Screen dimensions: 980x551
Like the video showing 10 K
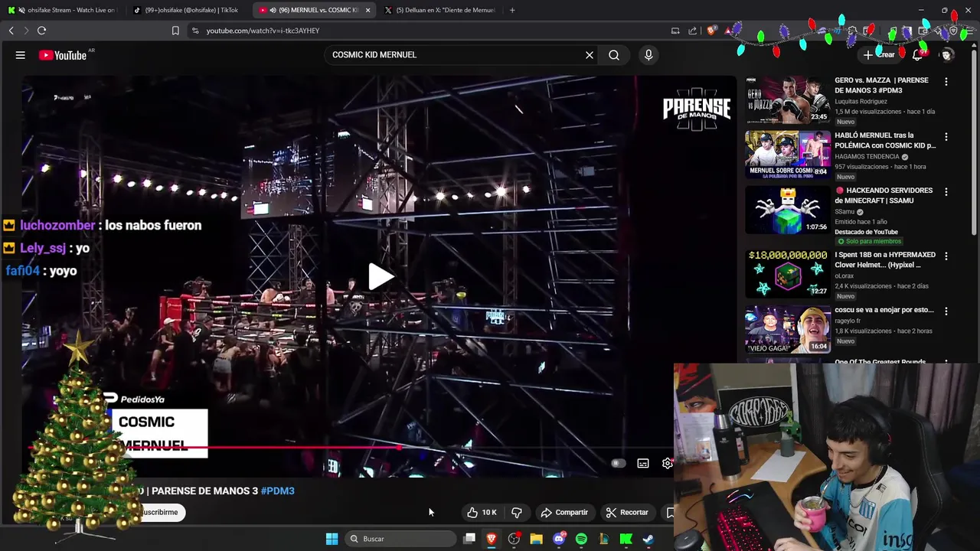click(482, 513)
